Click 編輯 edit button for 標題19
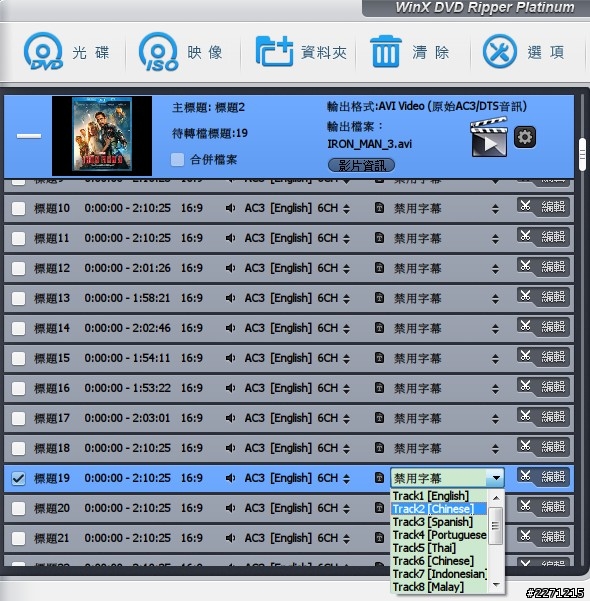 click(543, 477)
